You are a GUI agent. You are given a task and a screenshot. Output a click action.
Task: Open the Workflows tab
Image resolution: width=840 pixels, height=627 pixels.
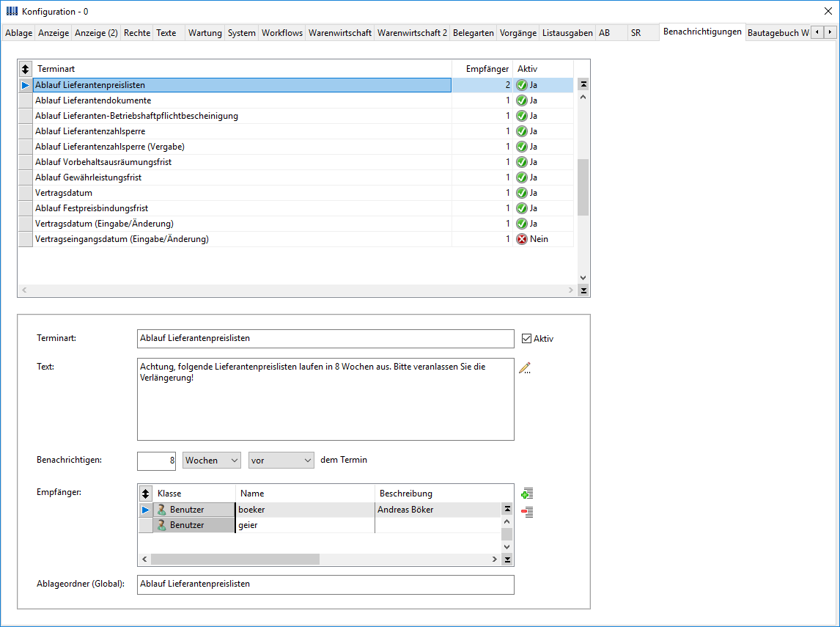click(x=282, y=33)
